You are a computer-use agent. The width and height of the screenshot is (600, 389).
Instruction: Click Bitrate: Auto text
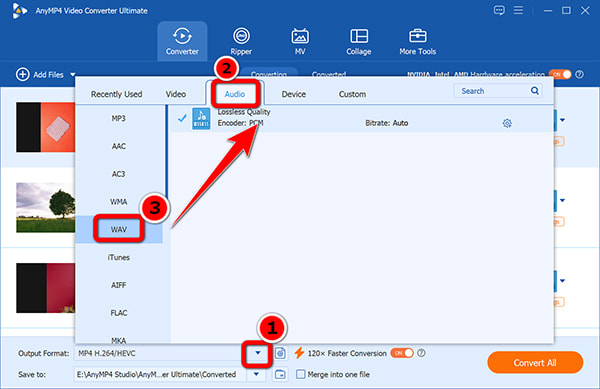pyautogui.click(x=387, y=123)
